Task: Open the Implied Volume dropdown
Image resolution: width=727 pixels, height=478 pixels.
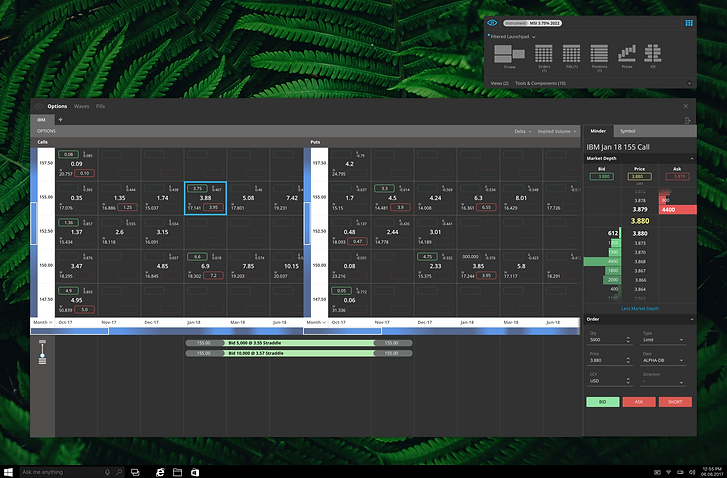Action: [x=557, y=131]
